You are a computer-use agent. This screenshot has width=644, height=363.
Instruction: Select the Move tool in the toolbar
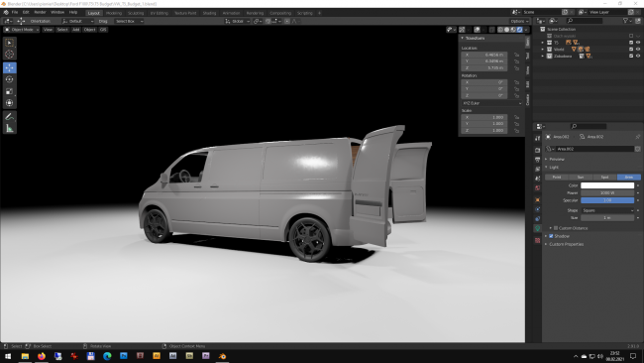(10, 67)
